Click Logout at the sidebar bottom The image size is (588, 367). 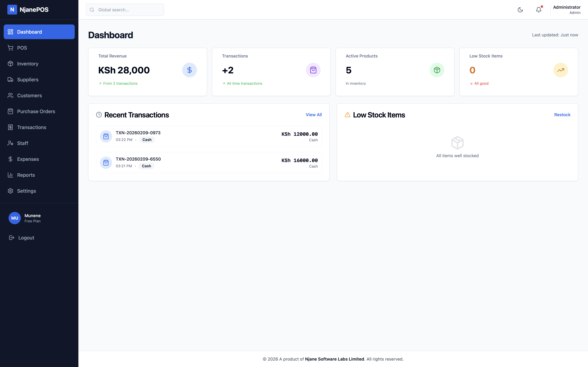tap(26, 238)
